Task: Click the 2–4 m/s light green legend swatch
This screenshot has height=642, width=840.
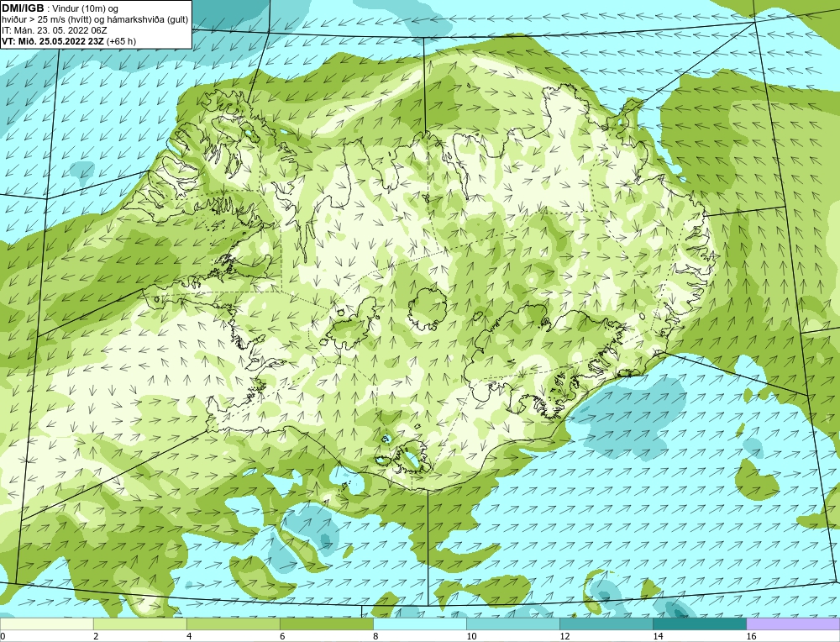Action: 139,624
